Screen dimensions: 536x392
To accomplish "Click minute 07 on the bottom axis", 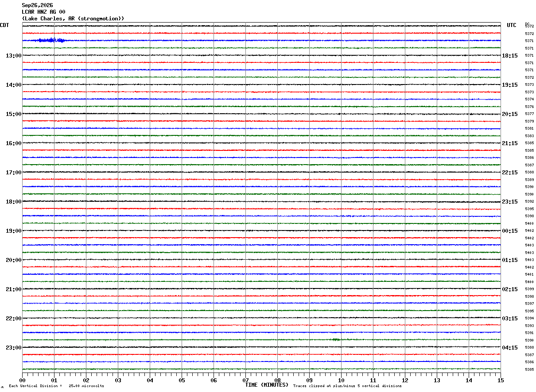I will pos(245,380).
